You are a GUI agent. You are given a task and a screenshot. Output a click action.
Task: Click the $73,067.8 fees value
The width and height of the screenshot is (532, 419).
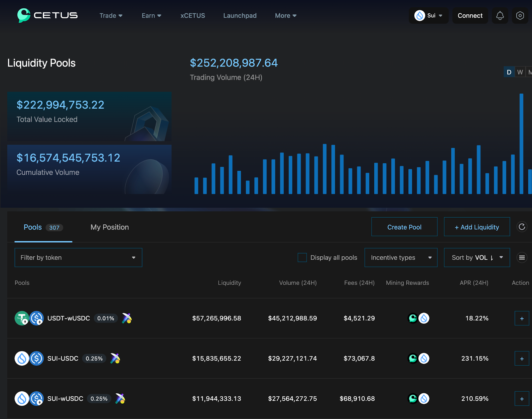(x=359, y=358)
